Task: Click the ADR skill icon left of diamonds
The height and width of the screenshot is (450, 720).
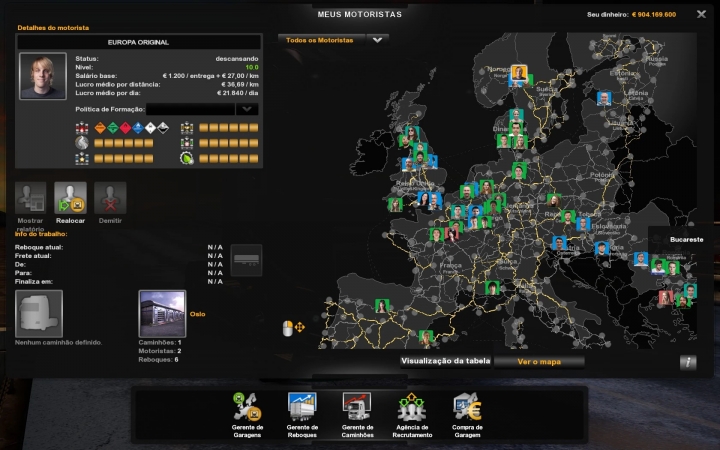Action: [82, 128]
